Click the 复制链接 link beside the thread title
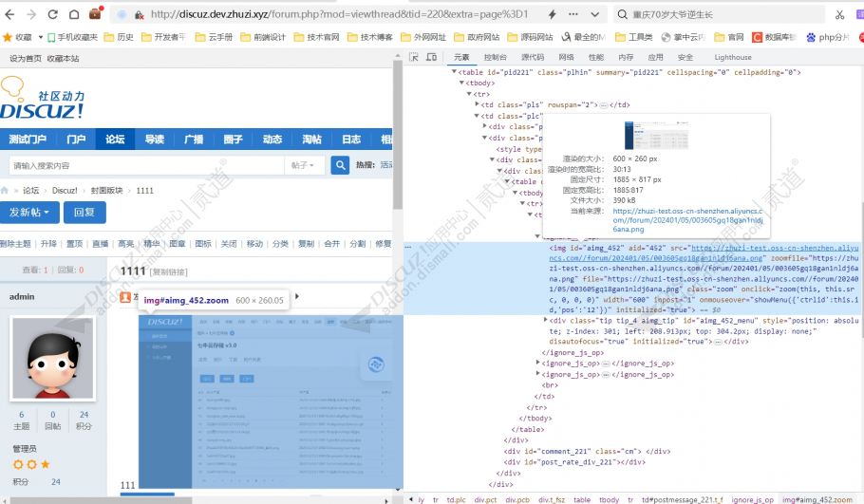864x504 pixels. point(167,271)
